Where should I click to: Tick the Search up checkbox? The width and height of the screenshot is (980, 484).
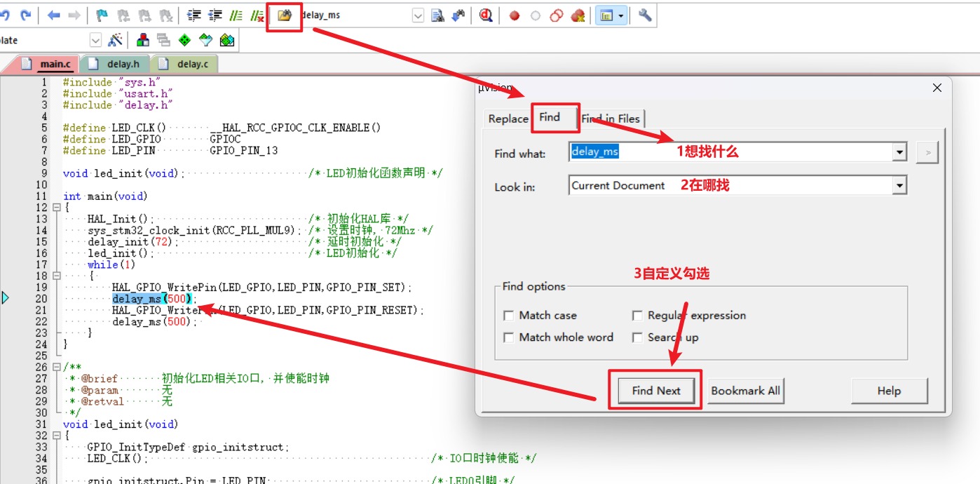[x=637, y=337]
